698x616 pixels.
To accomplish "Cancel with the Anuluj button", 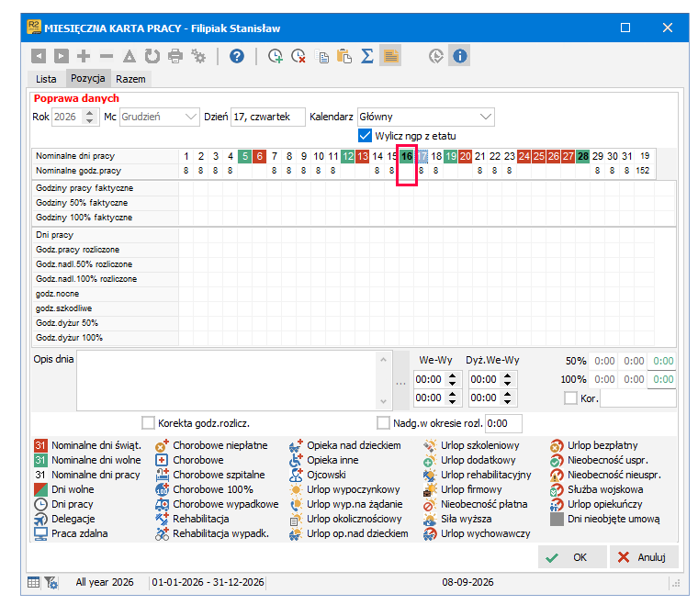I will pos(644,557).
